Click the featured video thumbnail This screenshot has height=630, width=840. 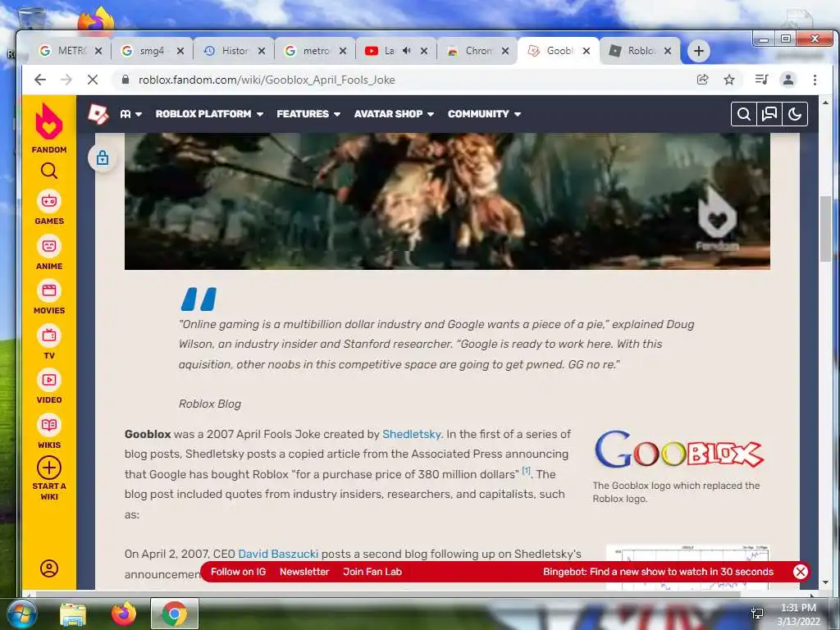tap(447, 202)
